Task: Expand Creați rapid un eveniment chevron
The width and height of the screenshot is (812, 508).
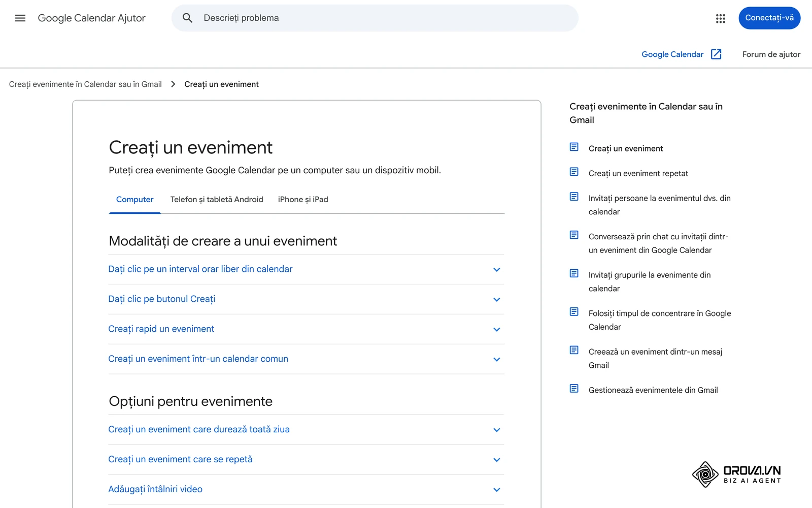Action: tap(497, 330)
